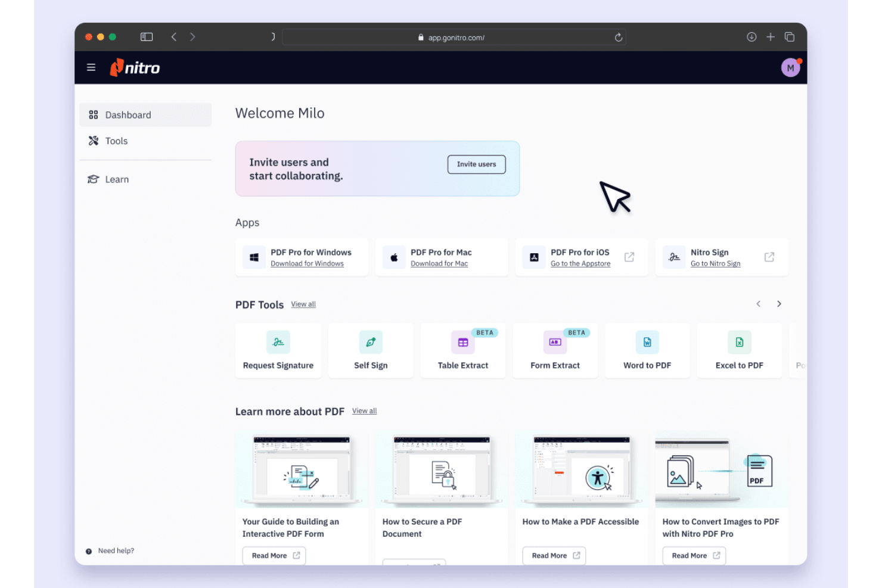Click Go to Nitro Sign link
Screen dimensions: 882x588
(x=716, y=264)
